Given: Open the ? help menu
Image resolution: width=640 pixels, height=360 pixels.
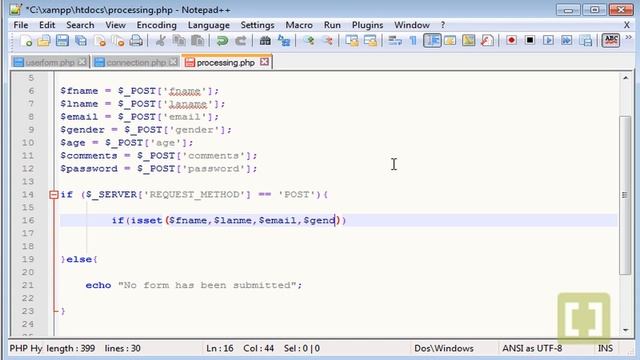Looking at the screenshot, I should tap(442, 25).
